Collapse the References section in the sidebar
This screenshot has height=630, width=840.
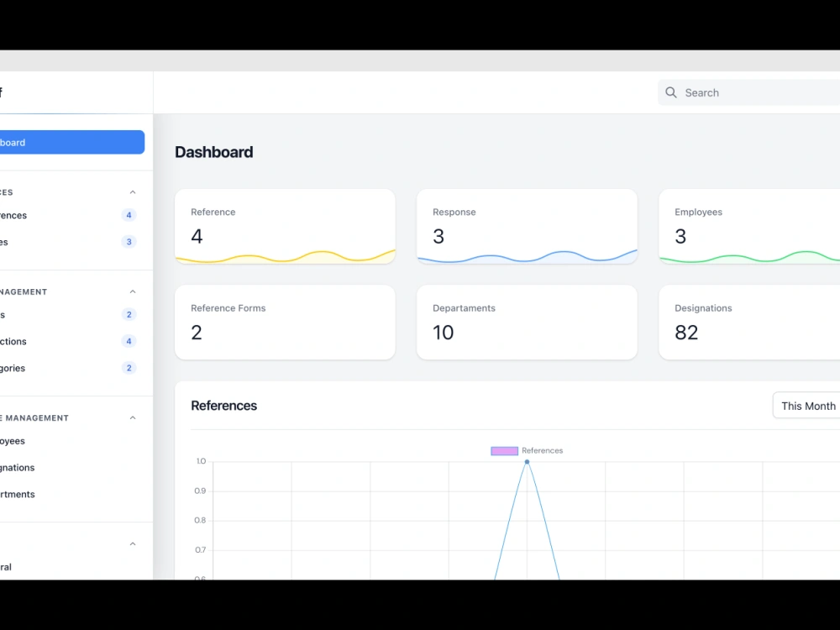click(132, 192)
